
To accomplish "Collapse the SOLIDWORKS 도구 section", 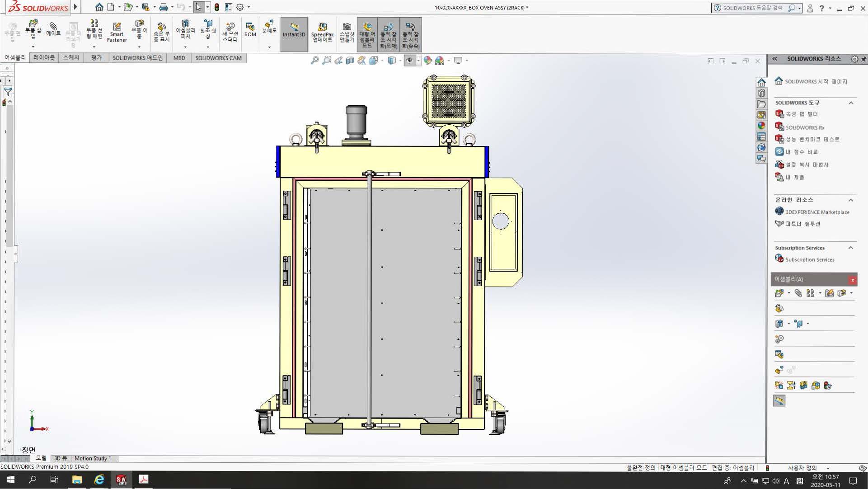I will pos(851,103).
